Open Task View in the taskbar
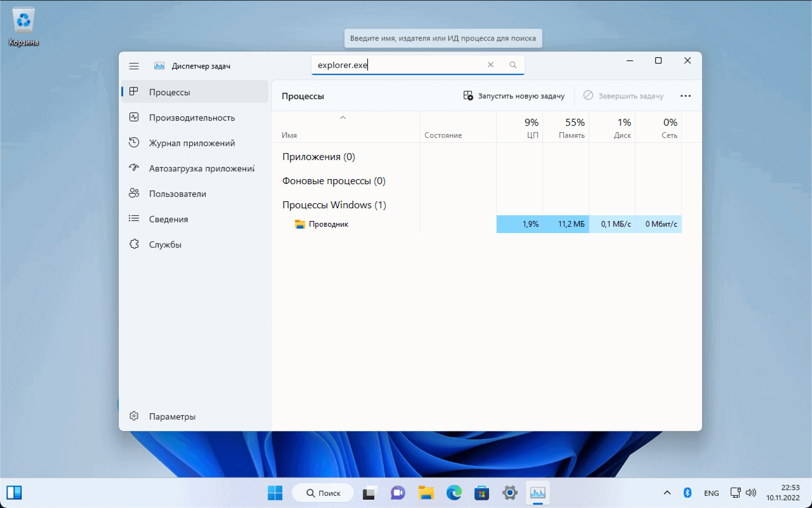Viewport: 812px width, 508px height. coord(370,493)
